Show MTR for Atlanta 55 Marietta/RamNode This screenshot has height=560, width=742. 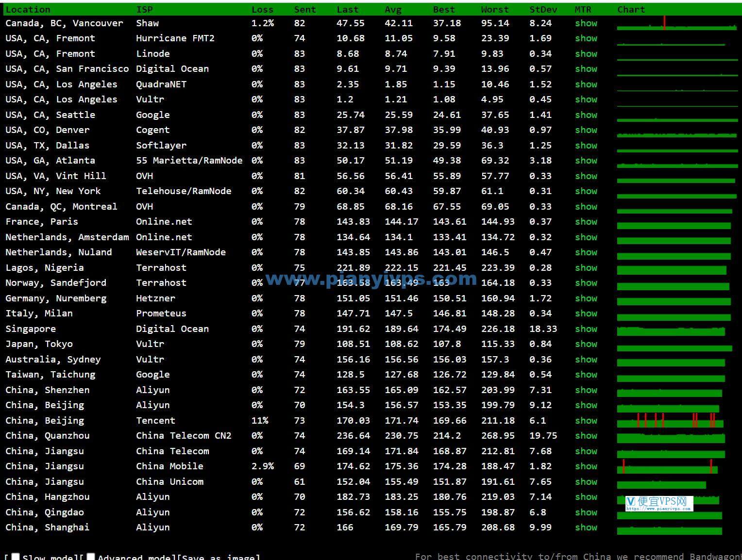(x=586, y=161)
